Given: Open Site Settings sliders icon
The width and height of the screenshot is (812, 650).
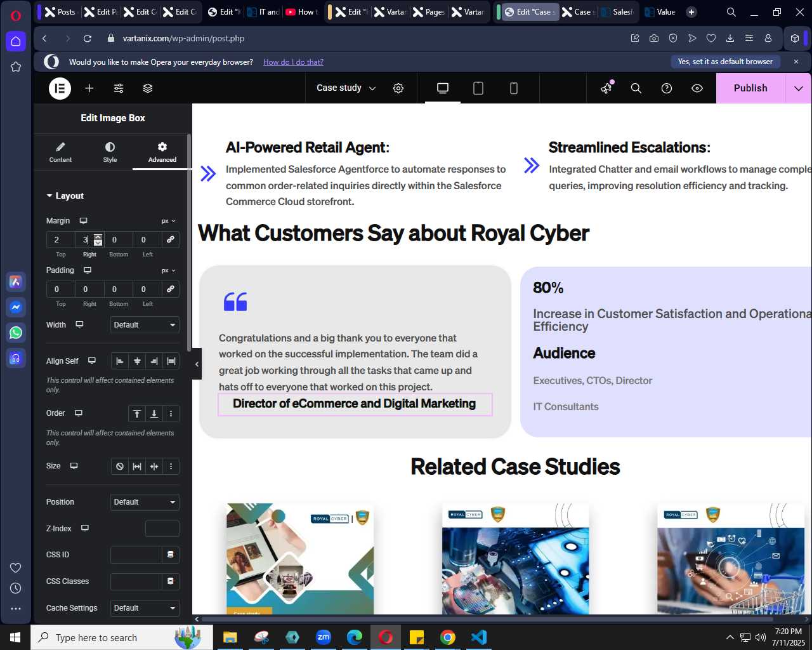Looking at the screenshot, I should (x=119, y=88).
